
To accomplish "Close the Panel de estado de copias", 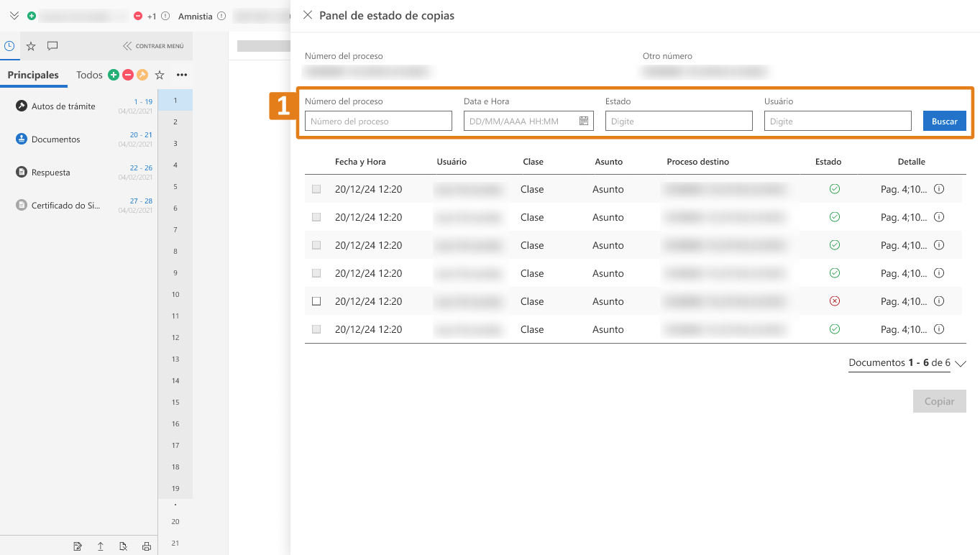I will point(308,15).
